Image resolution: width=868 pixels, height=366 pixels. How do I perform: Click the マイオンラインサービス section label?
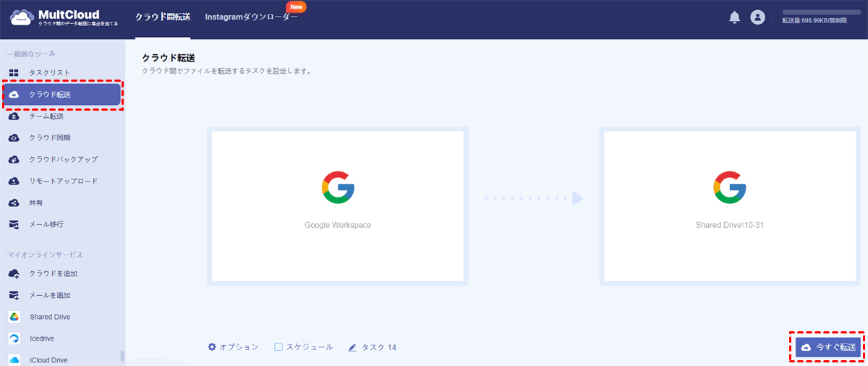(x=45, y=255)
